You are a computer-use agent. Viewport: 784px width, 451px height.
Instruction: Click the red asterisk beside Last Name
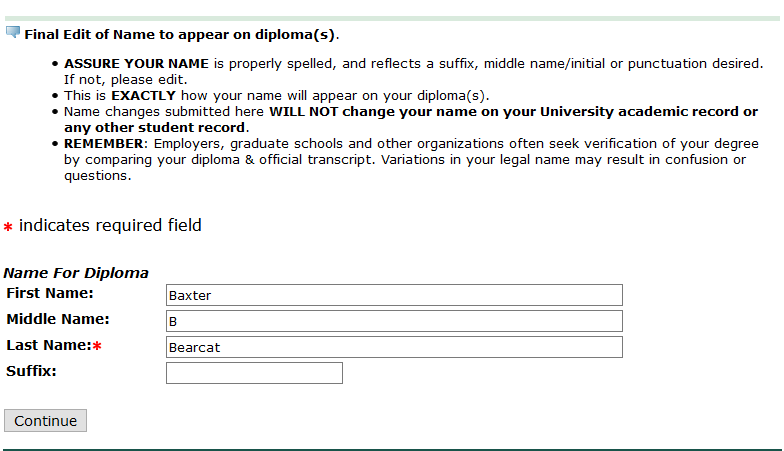click(x=97, y=347)
